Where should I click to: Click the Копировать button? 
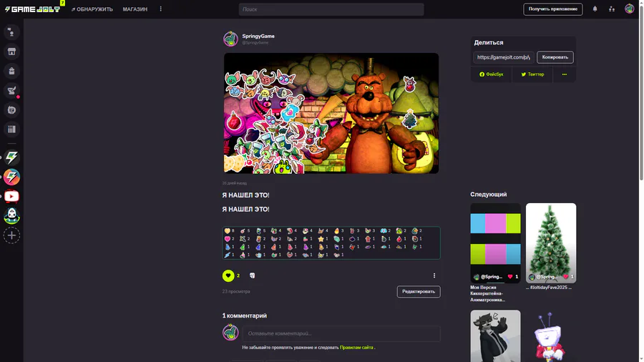[x=555, y=57]
